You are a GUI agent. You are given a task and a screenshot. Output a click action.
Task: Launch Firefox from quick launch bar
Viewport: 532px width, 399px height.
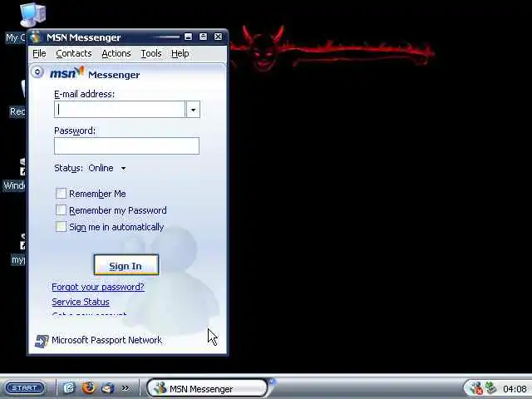pos(89,387)
